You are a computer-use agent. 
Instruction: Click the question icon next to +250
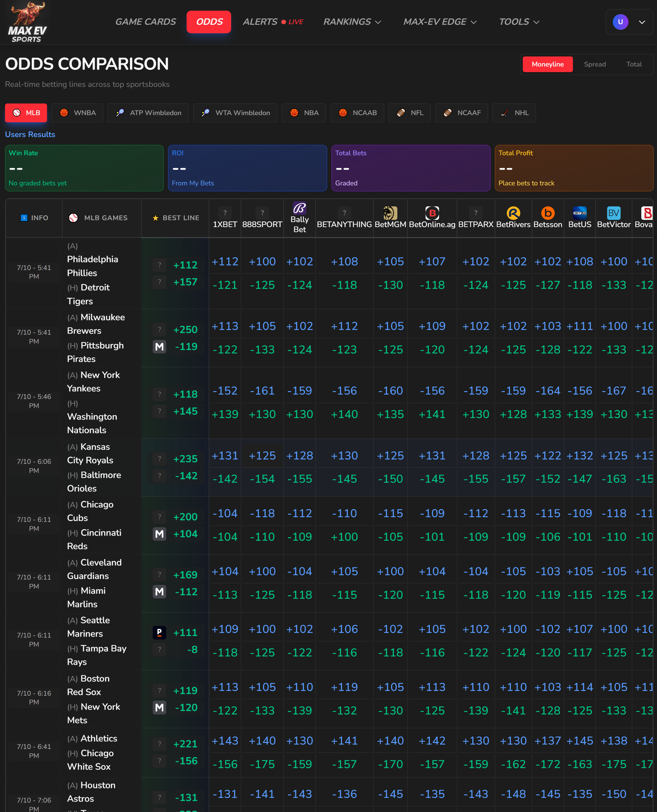[159, 329]
